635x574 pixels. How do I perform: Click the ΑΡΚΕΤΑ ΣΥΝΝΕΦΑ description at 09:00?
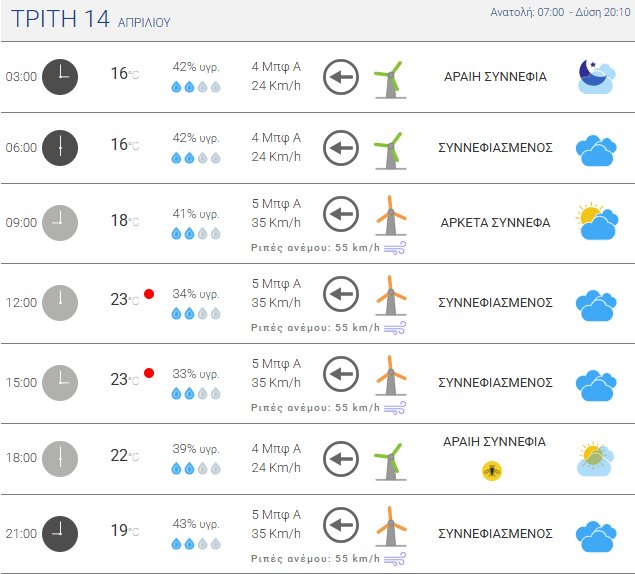pyautogui.click(x=495, y=223)
